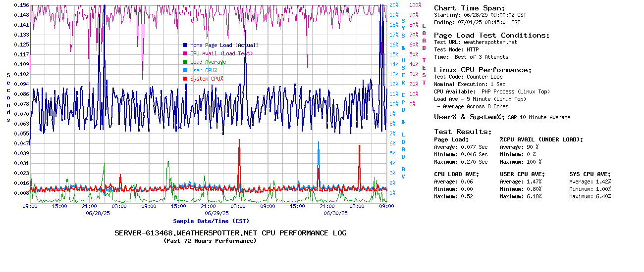This screenshot has width=644, height=272.
Task: Click the server CPU Performance Log chart title
Action: (x=230, y=233)
